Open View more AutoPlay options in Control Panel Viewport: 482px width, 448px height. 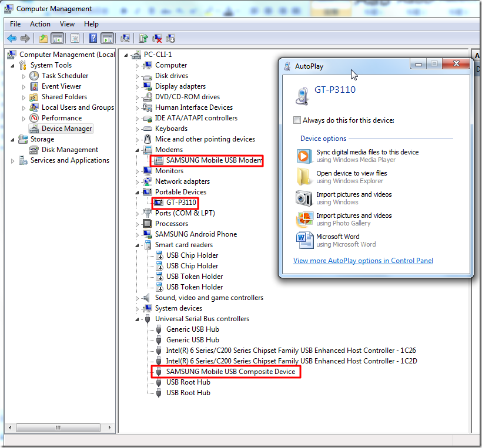click(x=363, y=261)
